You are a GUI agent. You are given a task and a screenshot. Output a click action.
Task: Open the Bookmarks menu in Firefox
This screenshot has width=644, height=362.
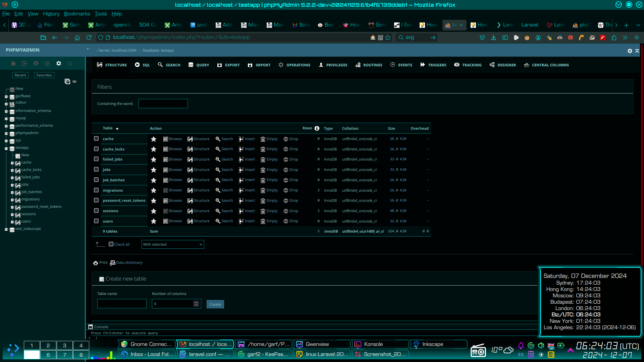pyautogui.click(x=77, y=14)
